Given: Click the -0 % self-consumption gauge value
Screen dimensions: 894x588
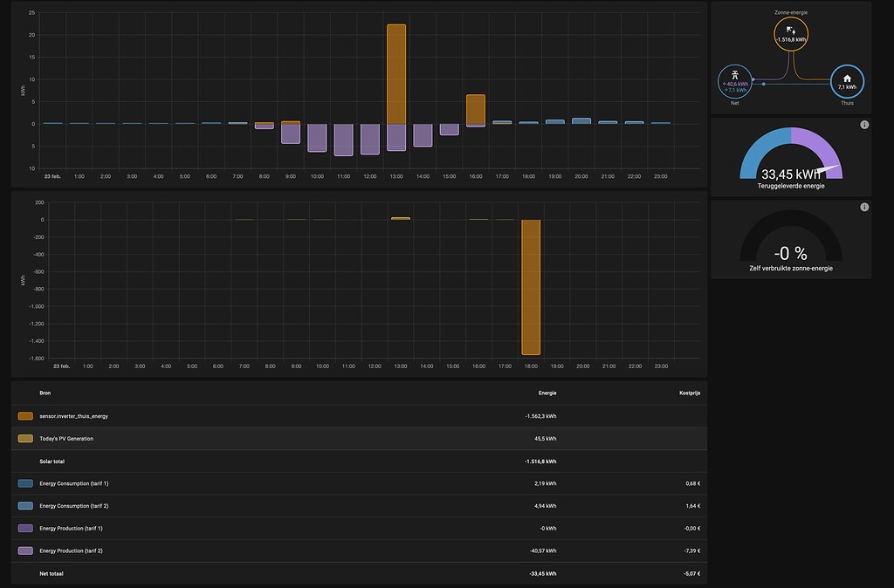Looking at the screenshot, I should pyautogui.click(x=790, y=254).
